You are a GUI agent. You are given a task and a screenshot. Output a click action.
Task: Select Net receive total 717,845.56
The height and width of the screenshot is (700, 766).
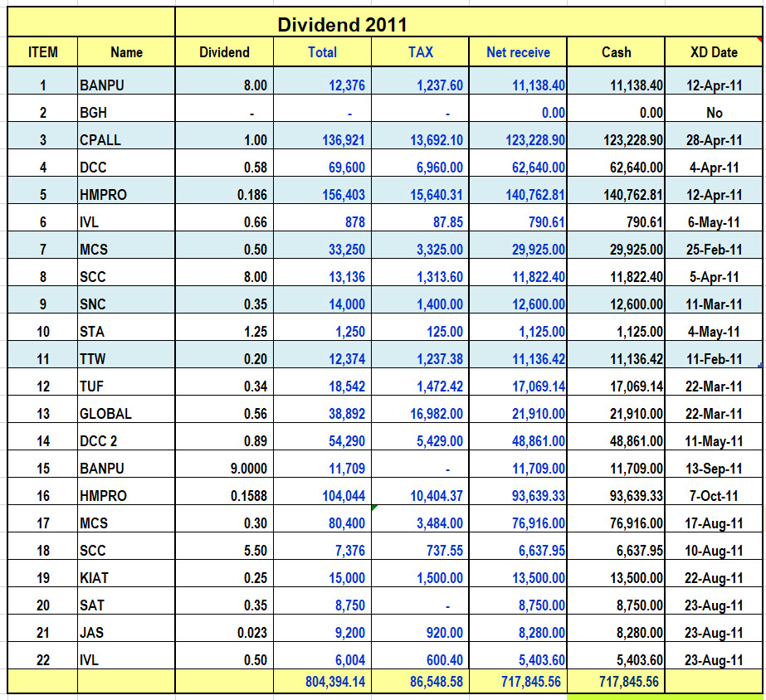518,681
